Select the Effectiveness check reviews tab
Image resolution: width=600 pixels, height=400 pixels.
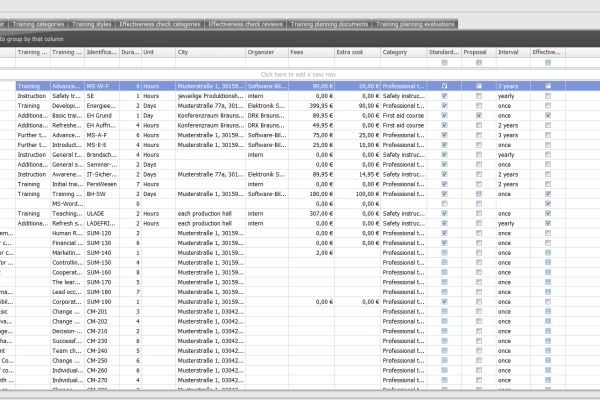(x=245, y=24)
